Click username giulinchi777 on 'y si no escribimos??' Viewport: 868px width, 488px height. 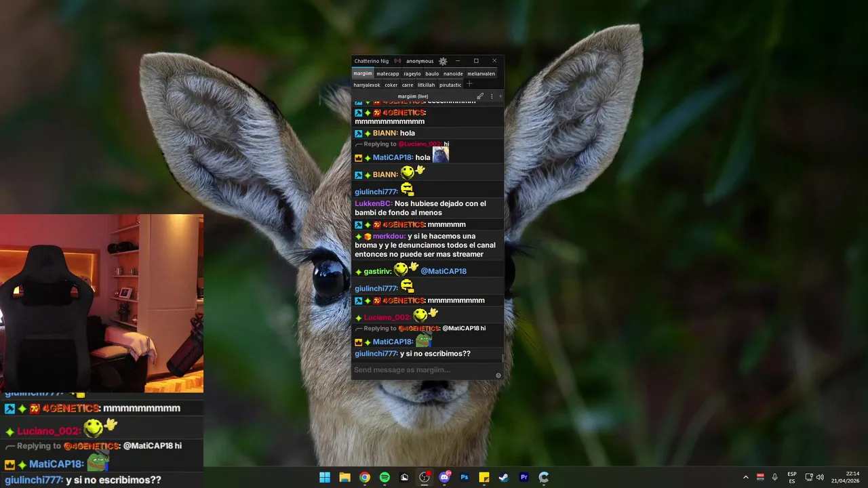pos(375,354)
